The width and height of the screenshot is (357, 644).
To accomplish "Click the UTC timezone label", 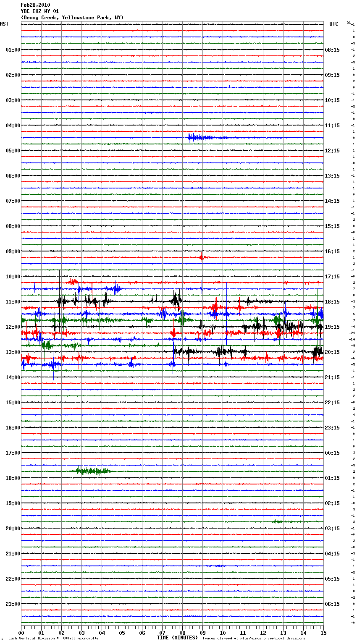I will coord(333,24).
